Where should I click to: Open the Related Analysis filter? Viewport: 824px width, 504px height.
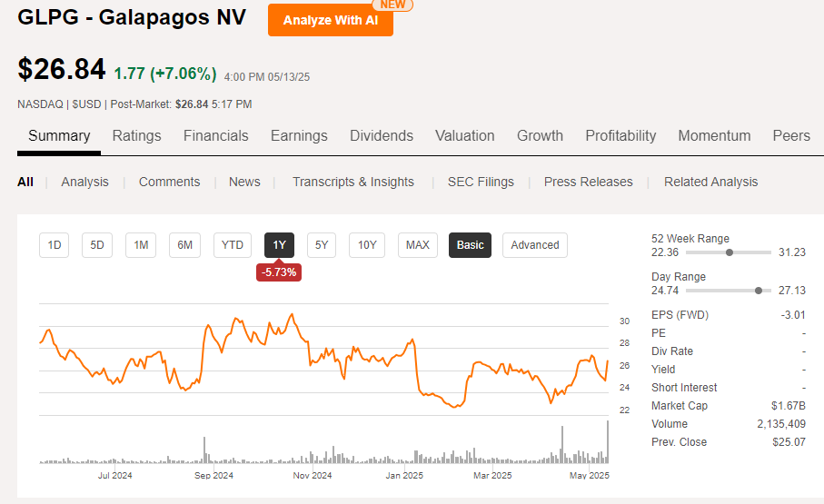710,182
